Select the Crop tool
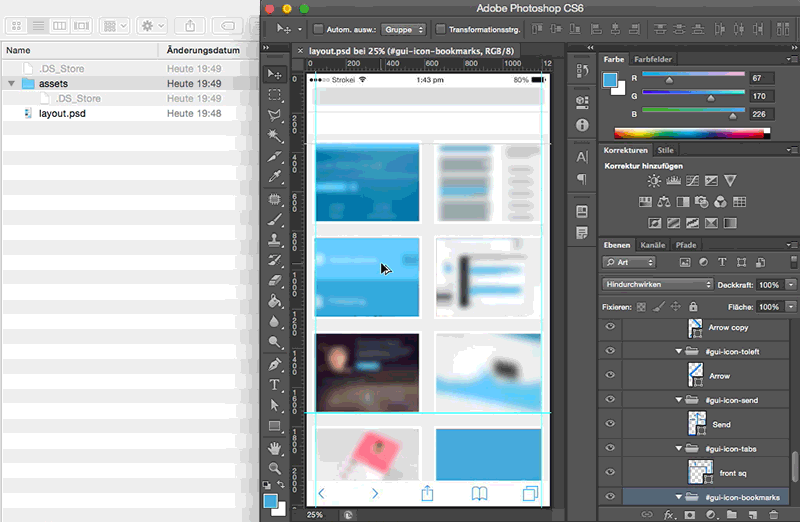Viewport: 800px width, 522px height. pos(274,156)
